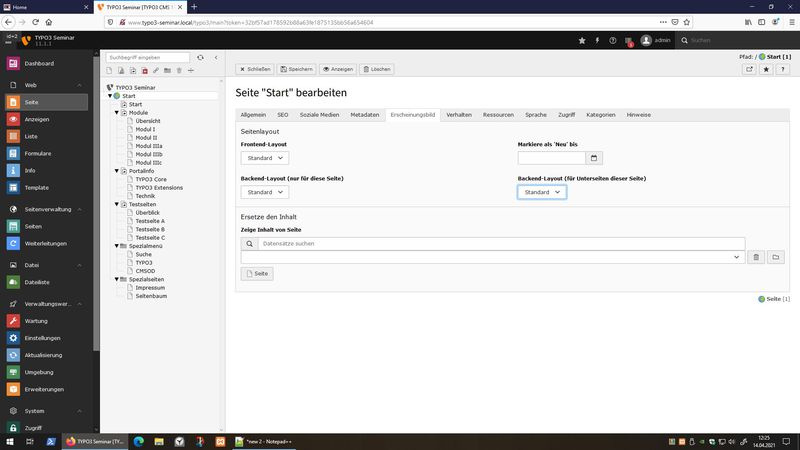Select Impressum in the page tree
Screen dimensions: 800x450
coord(150,288)
